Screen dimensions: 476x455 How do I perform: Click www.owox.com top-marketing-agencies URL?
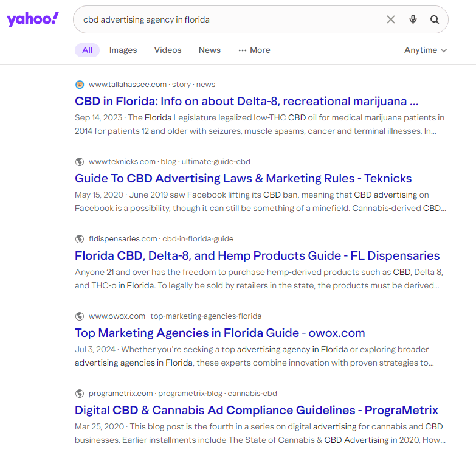point(175,316)
